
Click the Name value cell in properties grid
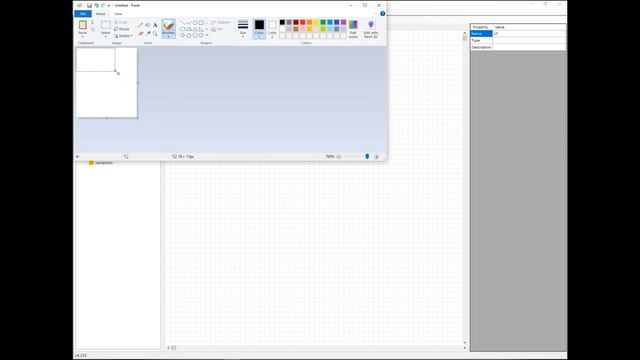point(529,33)
